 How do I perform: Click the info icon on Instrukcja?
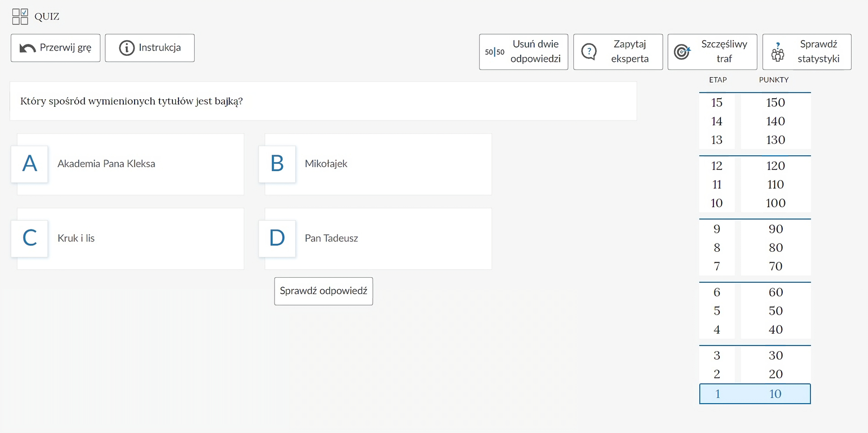click(x=126, y=48)
